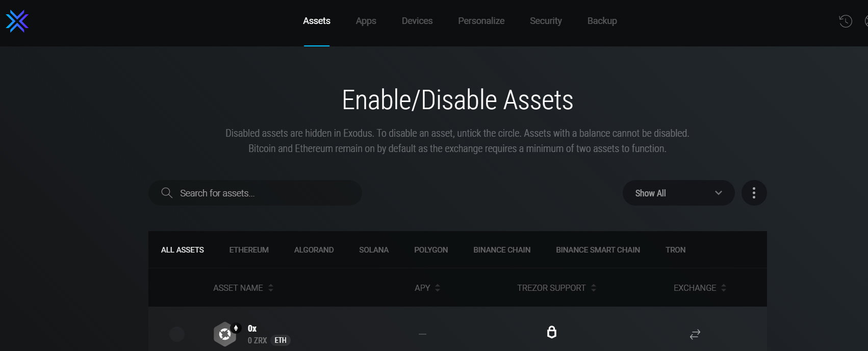
Task: Click the 0x exchange arrows icon
Action: [695, 334]
